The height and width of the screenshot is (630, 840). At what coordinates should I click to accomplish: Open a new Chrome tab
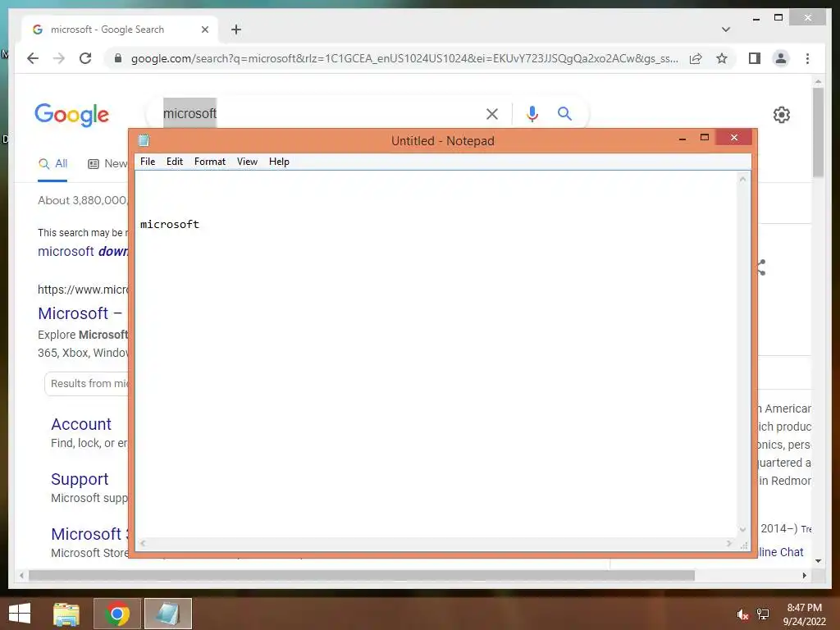click(236, 30)
